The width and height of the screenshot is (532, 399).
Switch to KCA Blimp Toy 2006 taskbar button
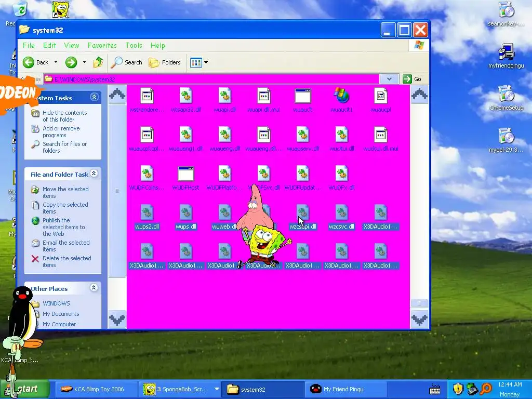pyautogui.click(x=96, y=389)
